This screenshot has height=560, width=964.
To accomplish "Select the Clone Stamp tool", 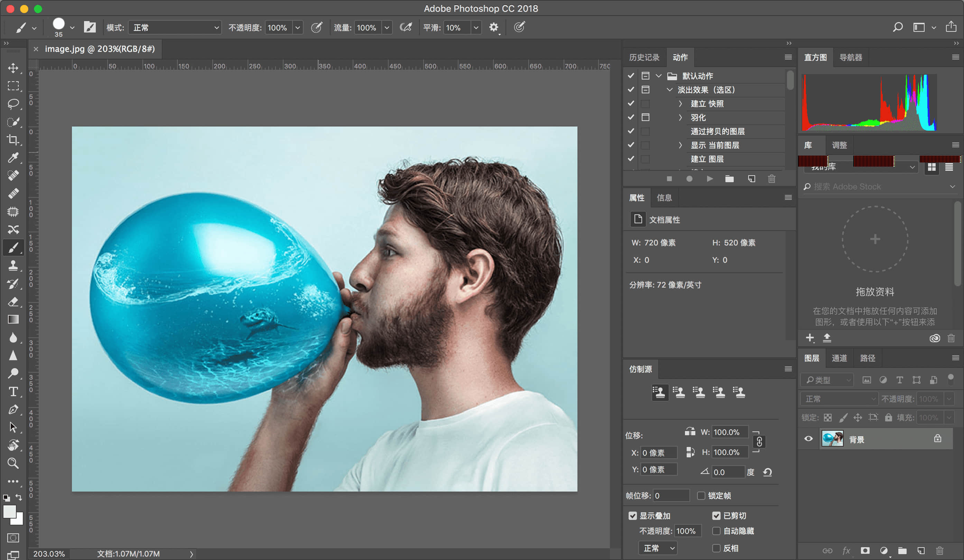I will [x=14, y=266].
